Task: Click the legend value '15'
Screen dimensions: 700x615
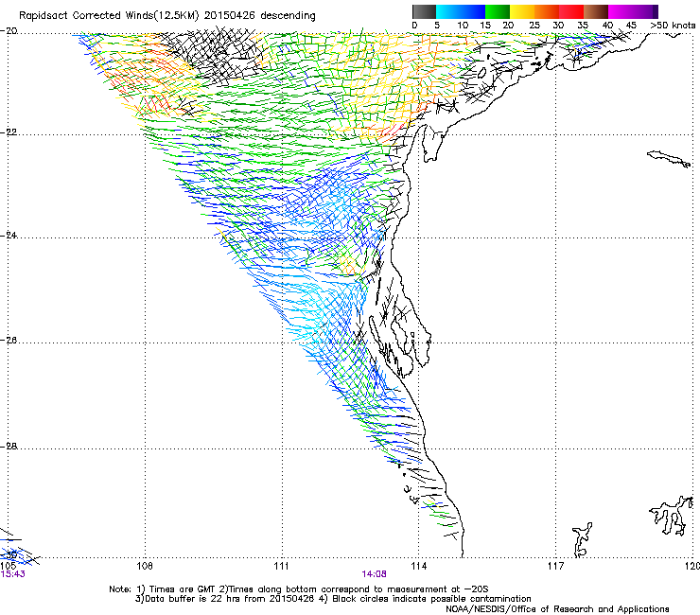Action: [x=485, y=25]
